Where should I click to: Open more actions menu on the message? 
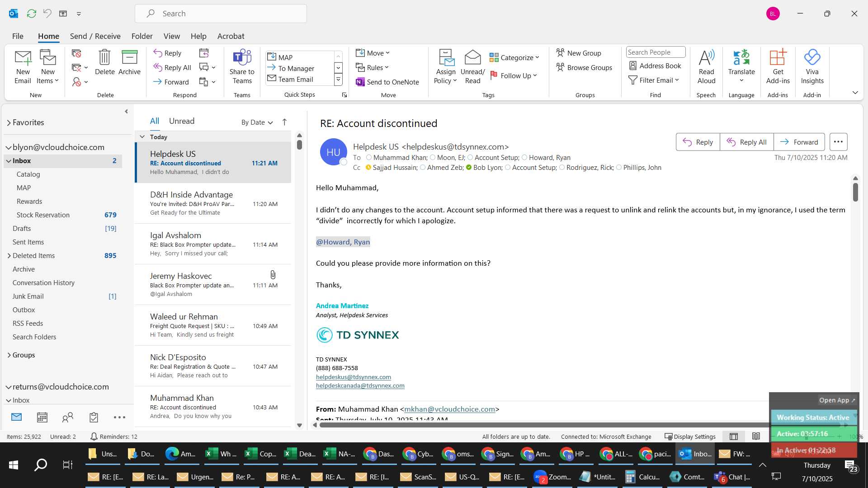[x=838, y=142]
